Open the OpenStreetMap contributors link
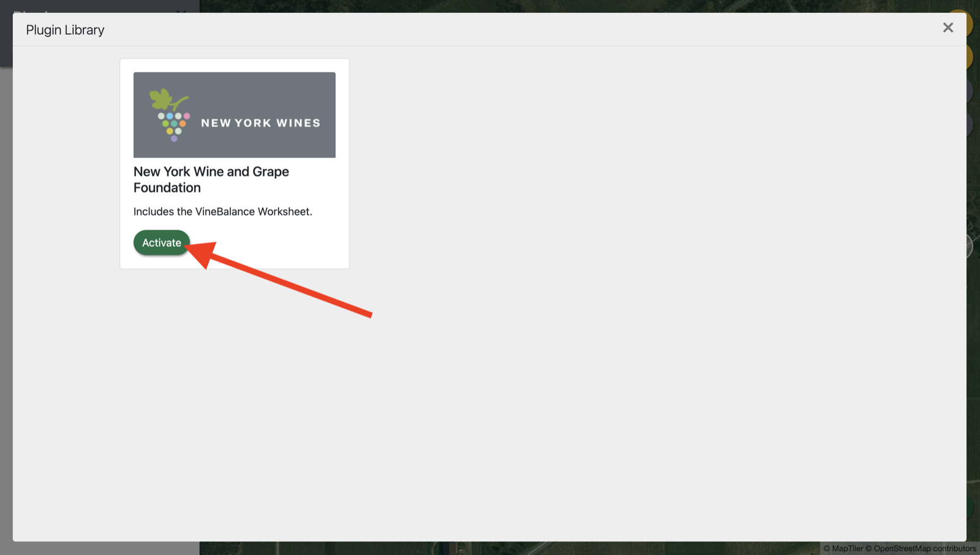Screen dimensions: 980x555 921,548
